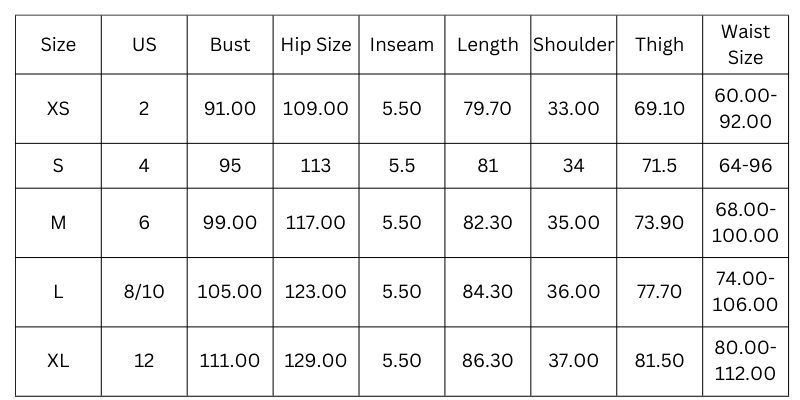This screenshot has height=400, width=800.
Task: Select the Thigh column header
Action: [659, 45]
